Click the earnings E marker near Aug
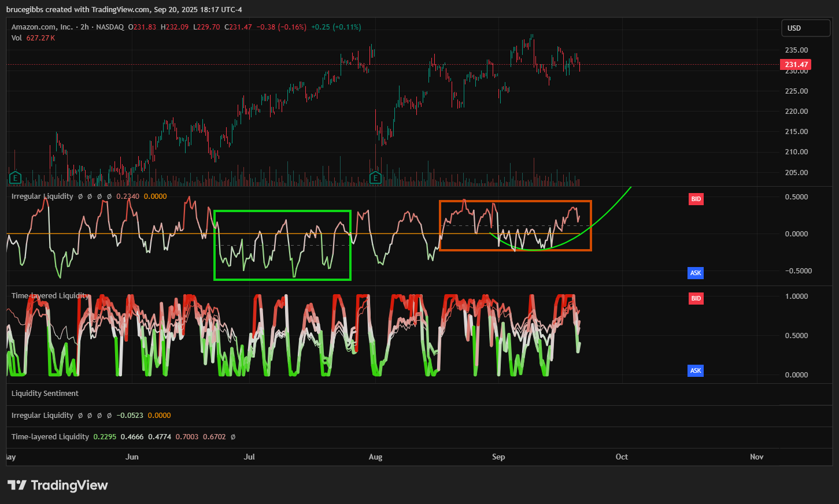Image resolution: width=839 pixels, height=504 pixels. click(375, 177)
